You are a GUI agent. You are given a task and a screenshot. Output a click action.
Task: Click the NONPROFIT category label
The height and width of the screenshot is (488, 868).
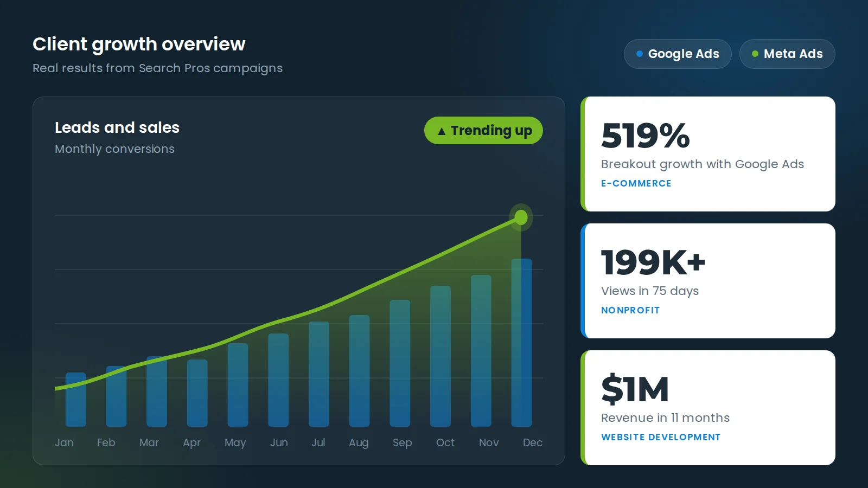point(630,310)
